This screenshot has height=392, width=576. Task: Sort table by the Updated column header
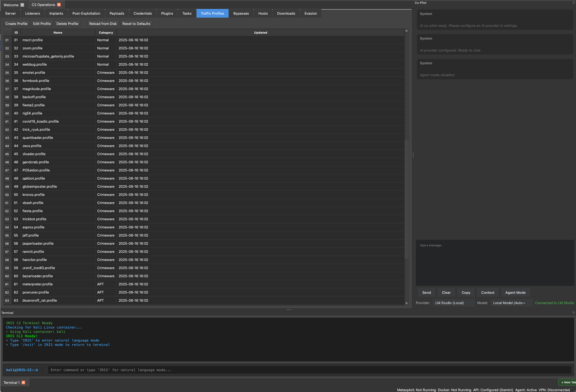[x=261, y=33]
